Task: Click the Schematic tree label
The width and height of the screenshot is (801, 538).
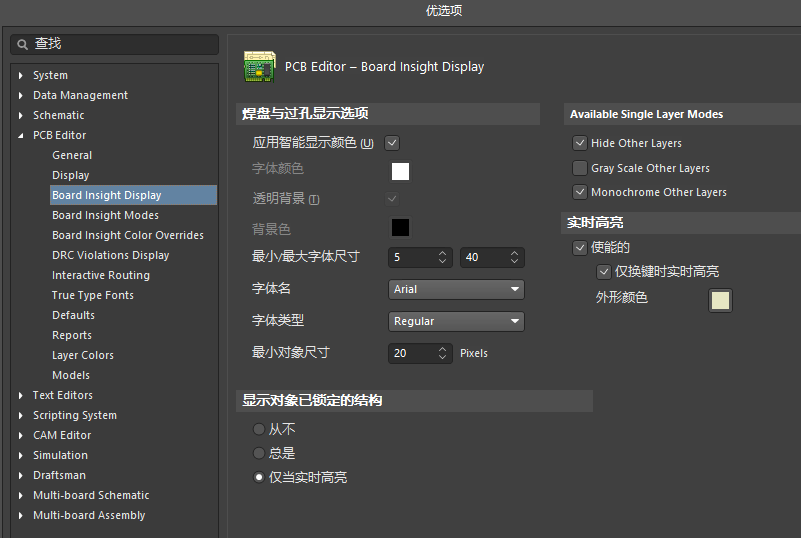Action: tap(58, 115)
